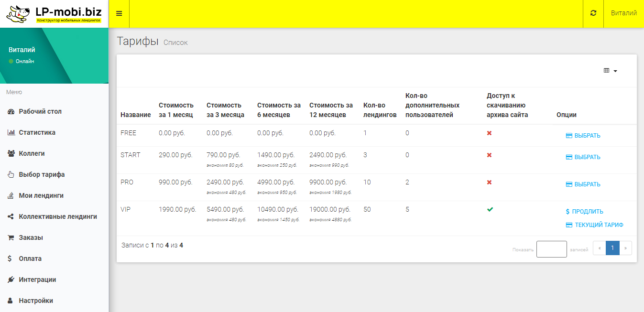Open Настройки in sidebar
644x312 pixels.
pos(36,301)
